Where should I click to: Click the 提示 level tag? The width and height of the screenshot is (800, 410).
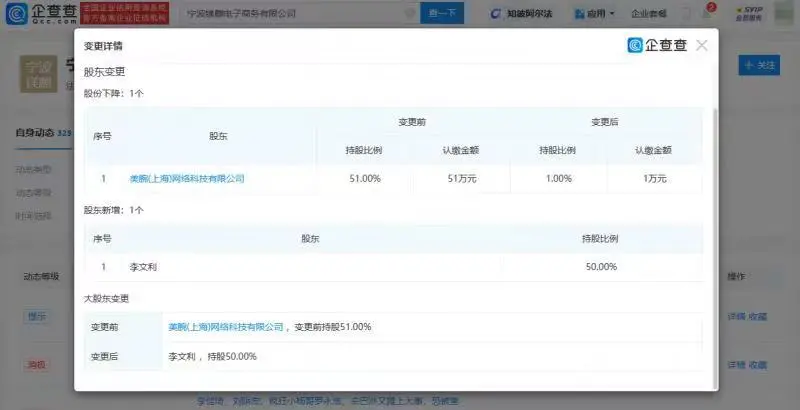coord(37,316)
